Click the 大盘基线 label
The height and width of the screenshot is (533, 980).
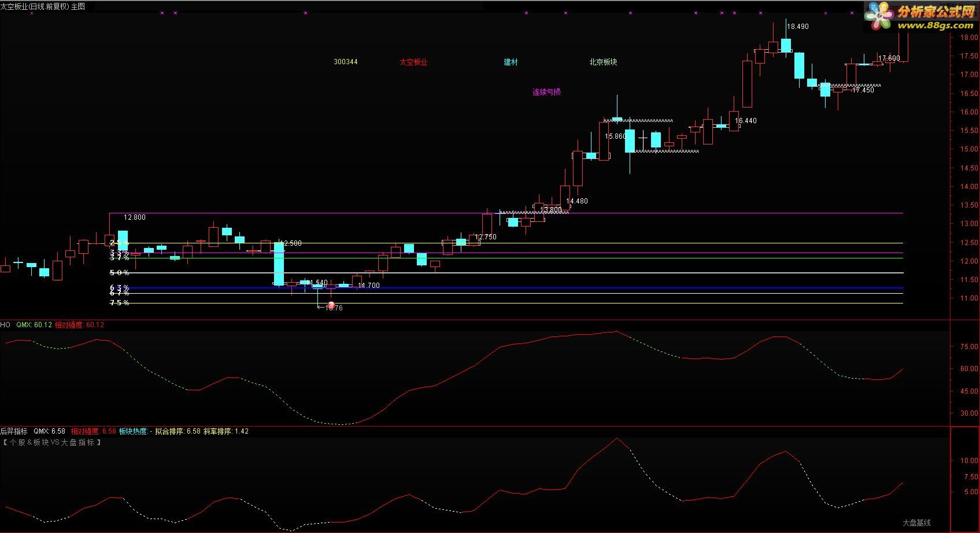pyautogui.click(x=917, y=523)
